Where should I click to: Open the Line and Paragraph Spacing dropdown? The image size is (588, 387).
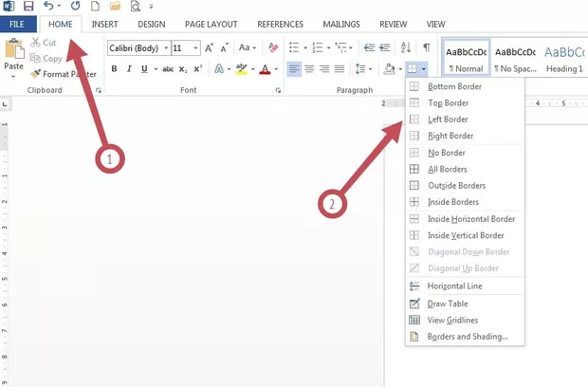tap(363, 69)
